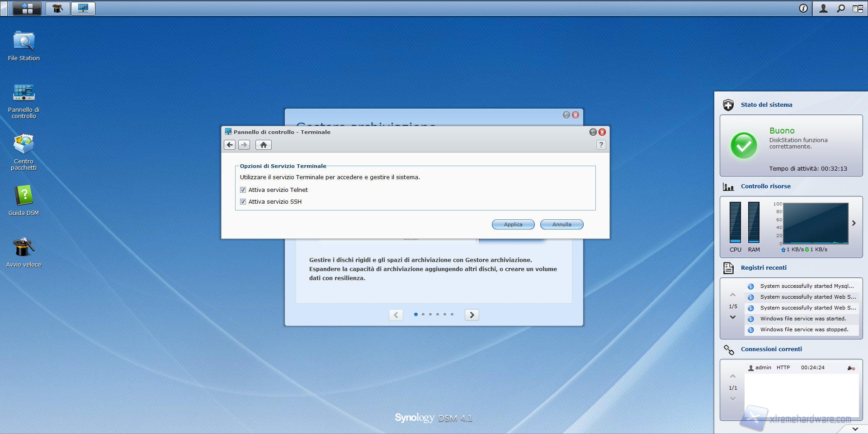The image size is (868, 434).
Task: Click the Annulla button
Action: pyautogui.click(x=561, y=224)
